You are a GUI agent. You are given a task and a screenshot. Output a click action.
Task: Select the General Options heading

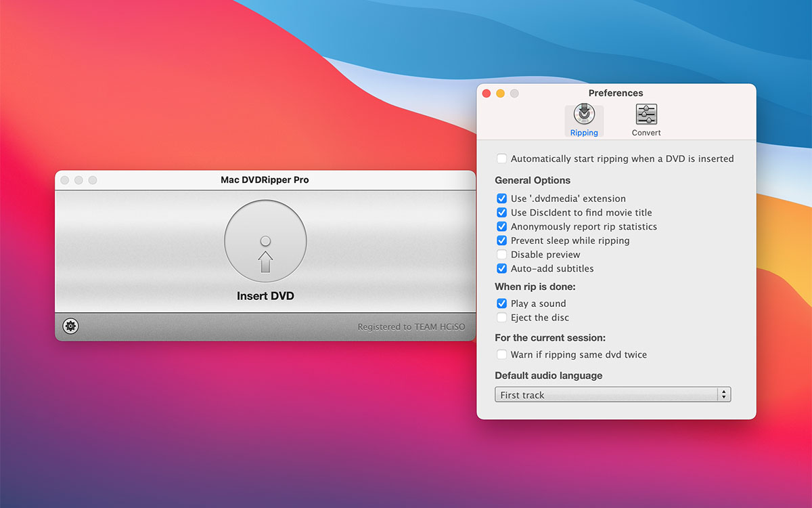pos(533,180)
